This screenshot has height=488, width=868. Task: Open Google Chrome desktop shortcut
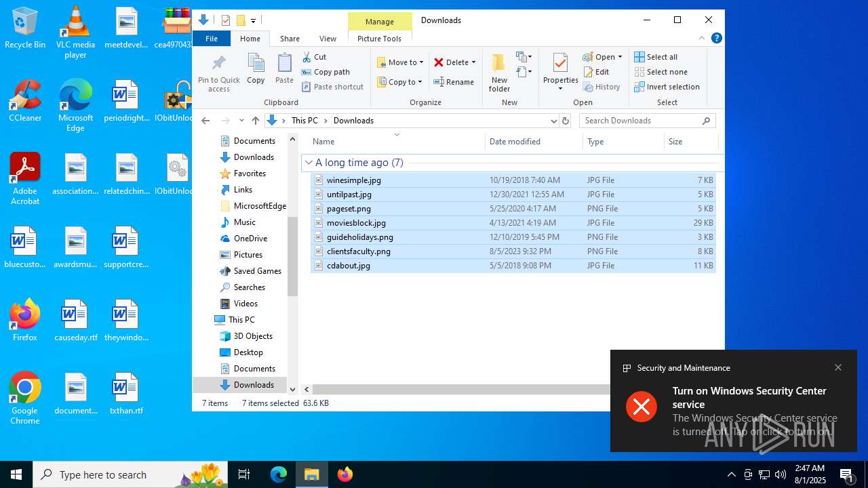point(25,398)
